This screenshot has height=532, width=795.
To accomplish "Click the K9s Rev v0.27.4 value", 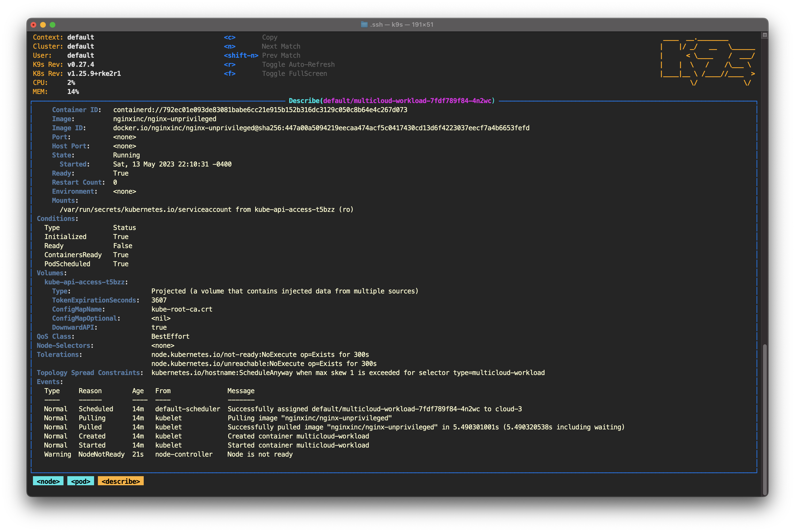I will coord(80,64).
